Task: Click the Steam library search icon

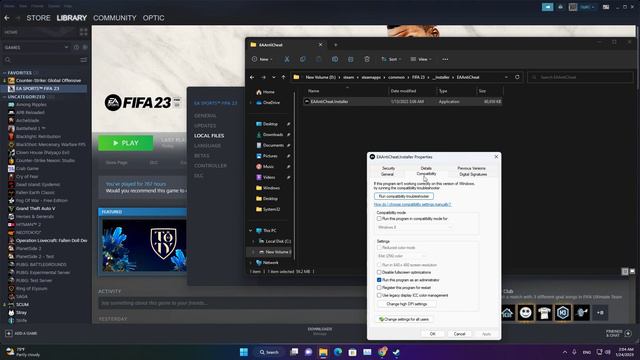Action: click(7, 60)
